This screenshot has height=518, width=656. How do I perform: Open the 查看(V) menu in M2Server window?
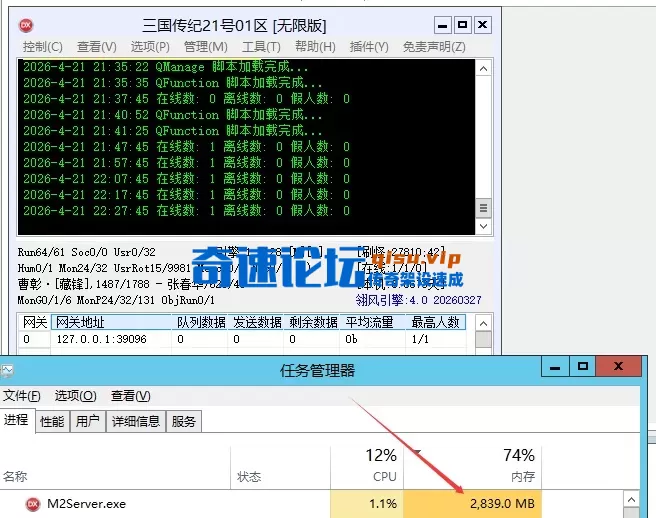[x=97, y=46]
